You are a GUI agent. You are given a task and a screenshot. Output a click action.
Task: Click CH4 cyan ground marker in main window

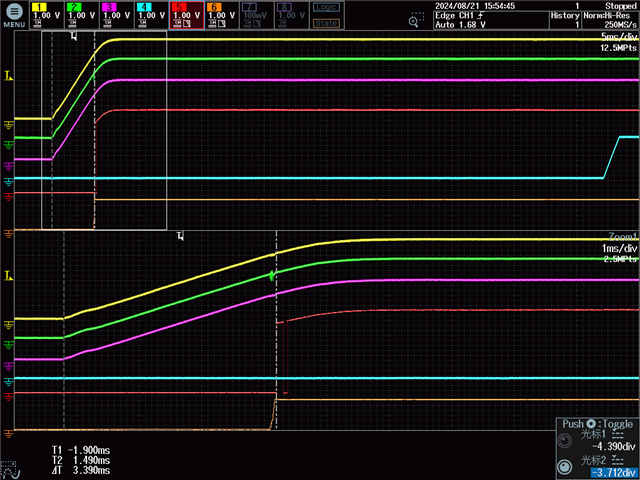pyautogui.click(x=8, y=182)
